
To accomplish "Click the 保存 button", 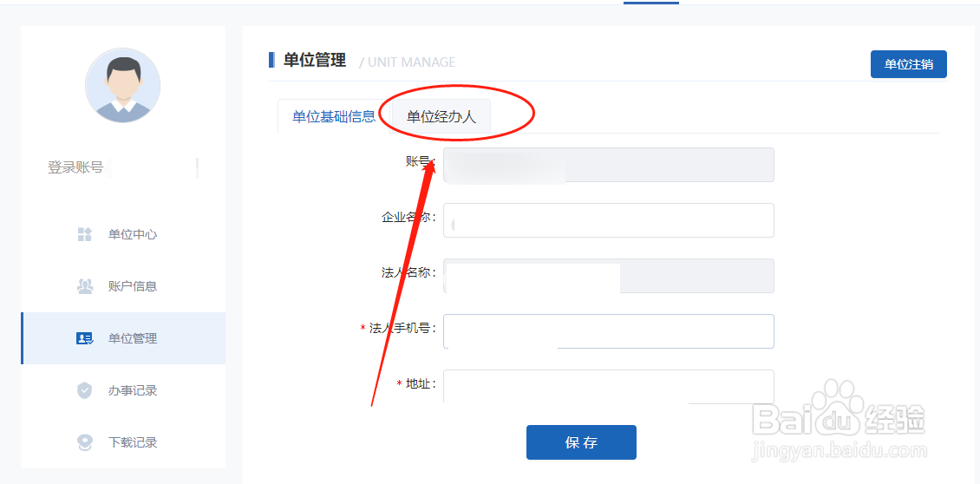I will point(581,442).
